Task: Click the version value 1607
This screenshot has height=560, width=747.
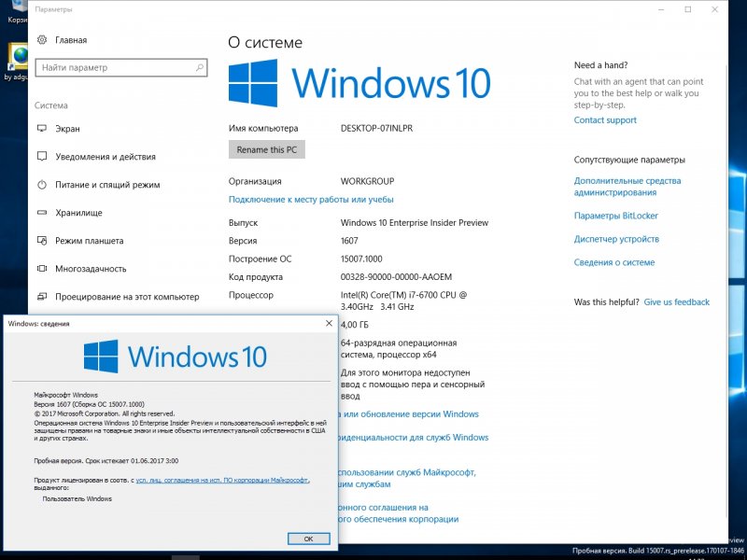Action: click(349, 241)
